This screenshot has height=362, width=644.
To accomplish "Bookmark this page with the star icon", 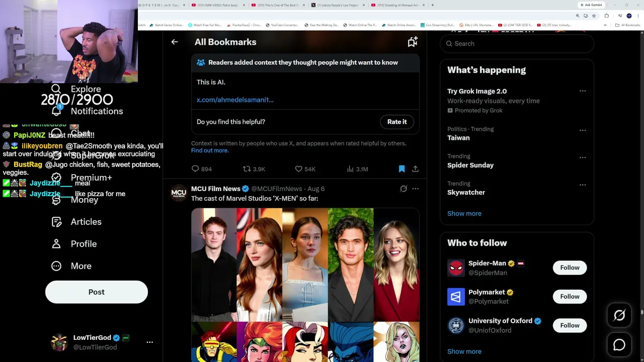I will click(594, 16).
